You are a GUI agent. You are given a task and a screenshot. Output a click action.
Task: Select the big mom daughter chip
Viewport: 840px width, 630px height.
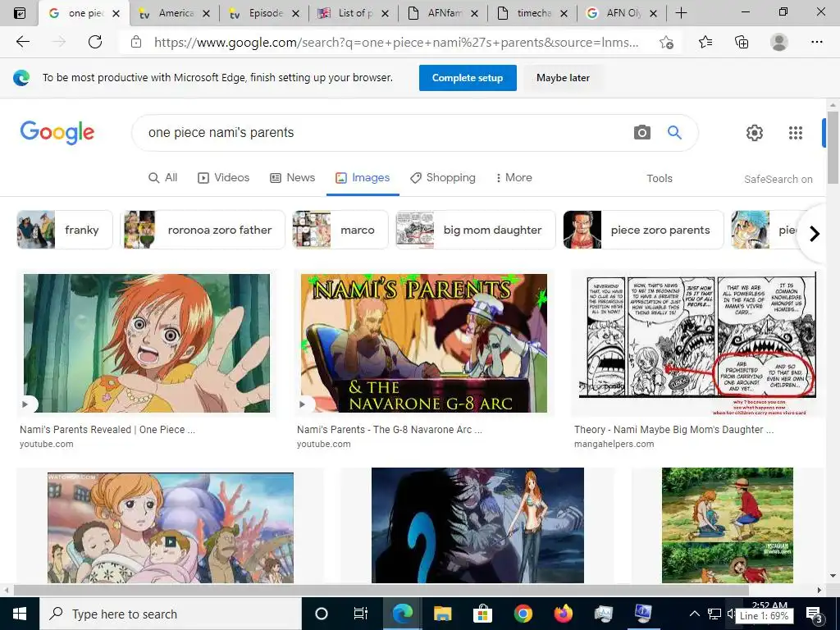coord(476,230)
